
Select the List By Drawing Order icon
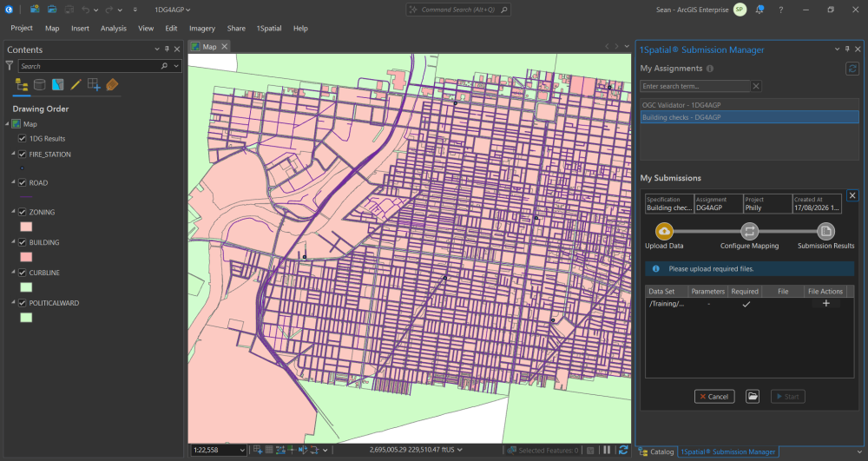22,85
